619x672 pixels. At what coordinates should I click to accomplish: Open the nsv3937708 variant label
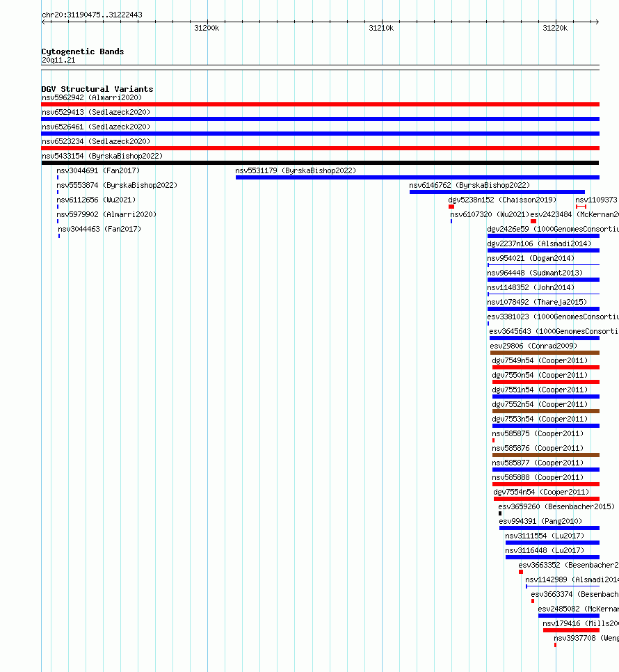pyautogui.click(x=586, y=637)
